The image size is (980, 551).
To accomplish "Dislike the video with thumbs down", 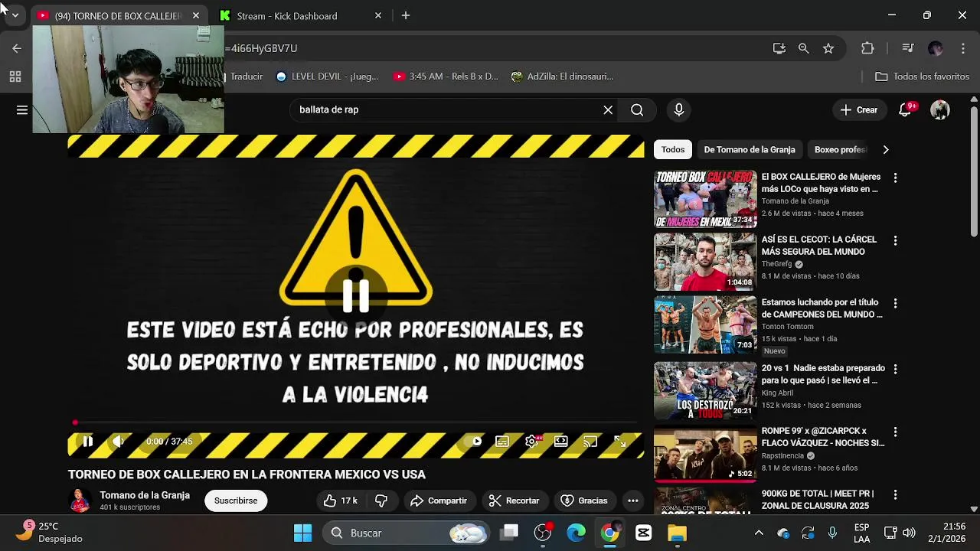I will (x=381, y=500).
